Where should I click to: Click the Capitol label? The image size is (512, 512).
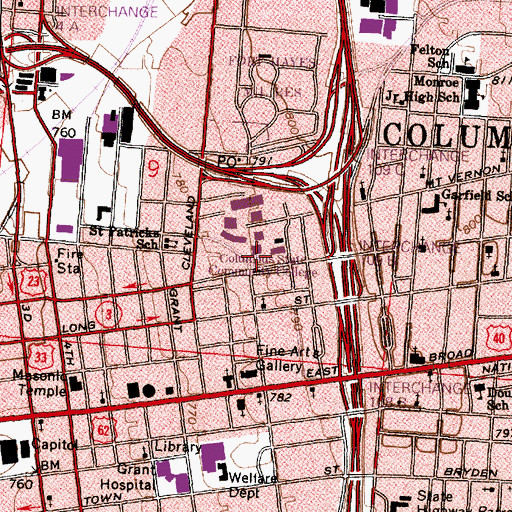[x=55, y=445]
